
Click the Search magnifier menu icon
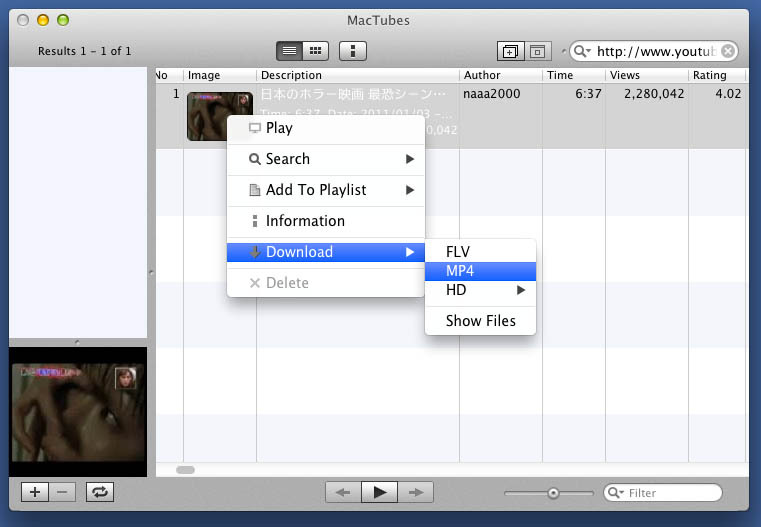click(255, 159)
